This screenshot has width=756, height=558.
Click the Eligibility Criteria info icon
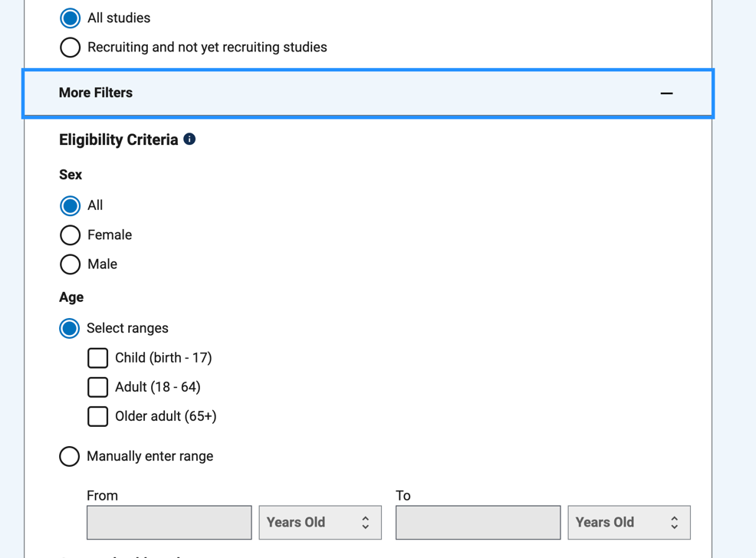point(189,139)
